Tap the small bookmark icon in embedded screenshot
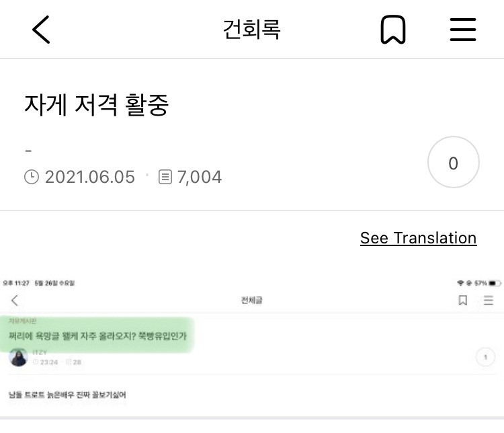The width and height of the screenshot is (504, 433). [463, 301]
